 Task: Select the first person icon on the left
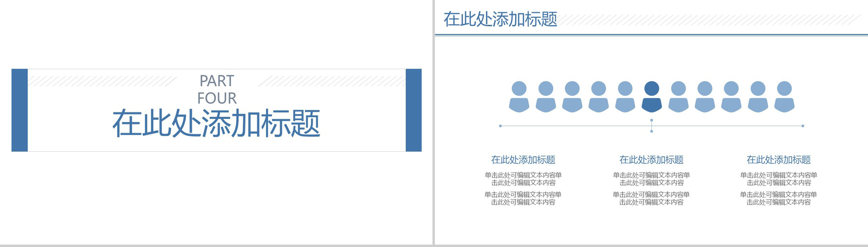point(519,97)
